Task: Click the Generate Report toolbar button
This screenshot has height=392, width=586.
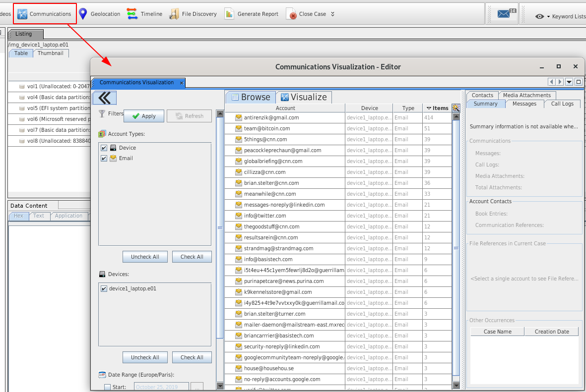Action: (x=251, y=14)
